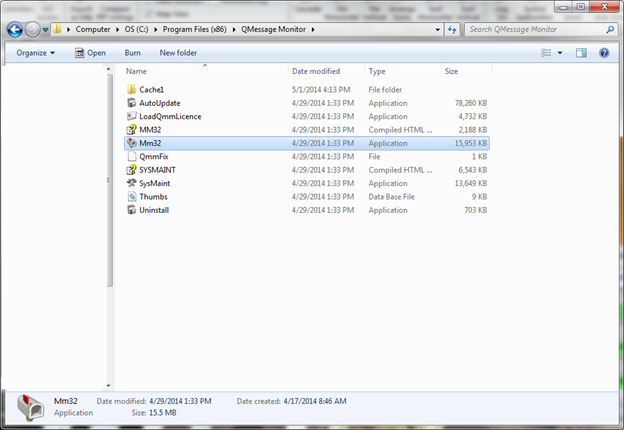Open the Help button in toolbar
The image size is (624, 430).
pyautogui.click(x=606, y=52)
